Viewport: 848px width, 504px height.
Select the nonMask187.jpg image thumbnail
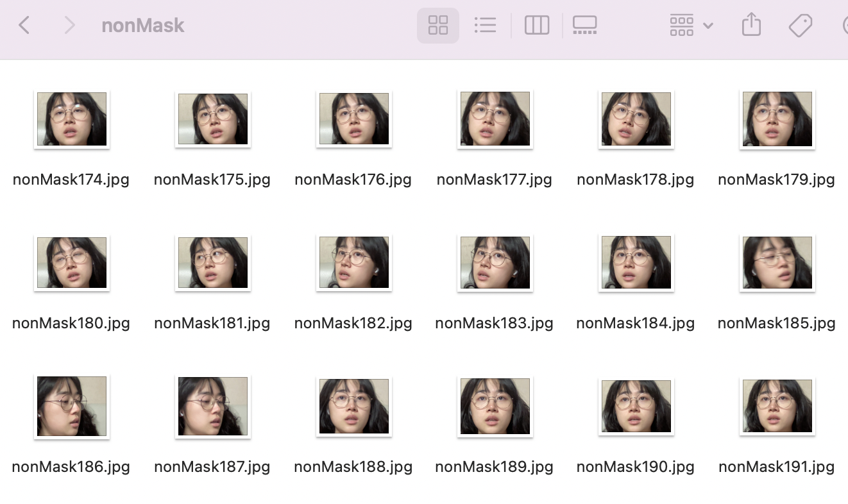coord(213,407)
